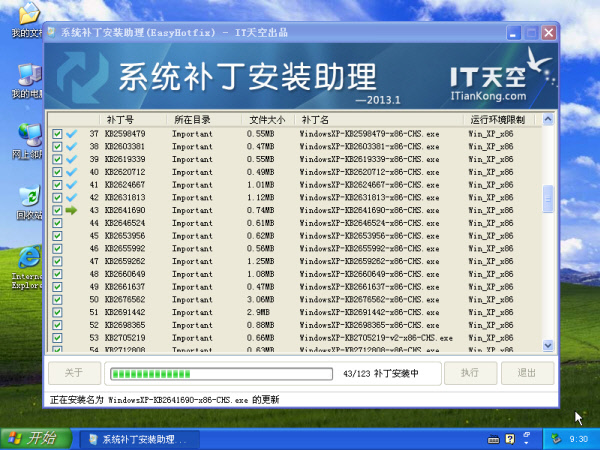Click the patch list scrollbar thumb

(548, 199)
